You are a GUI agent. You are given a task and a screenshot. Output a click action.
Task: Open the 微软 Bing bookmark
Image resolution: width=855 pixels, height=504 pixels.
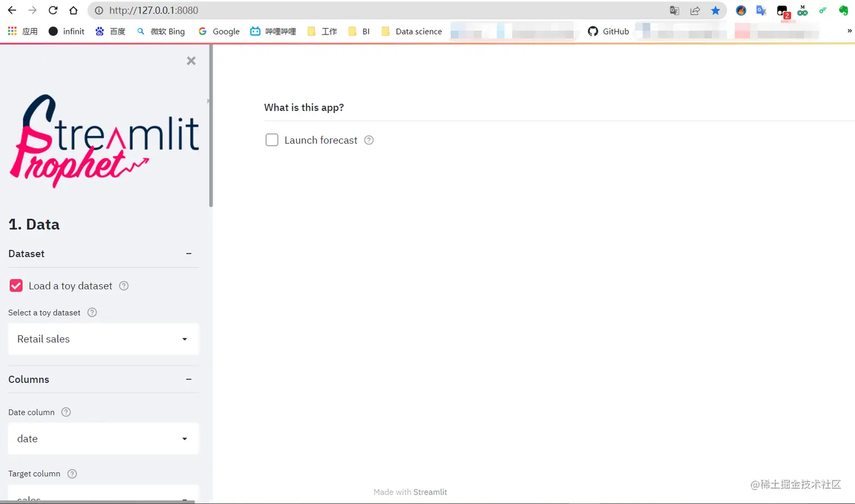pos(161,31)
